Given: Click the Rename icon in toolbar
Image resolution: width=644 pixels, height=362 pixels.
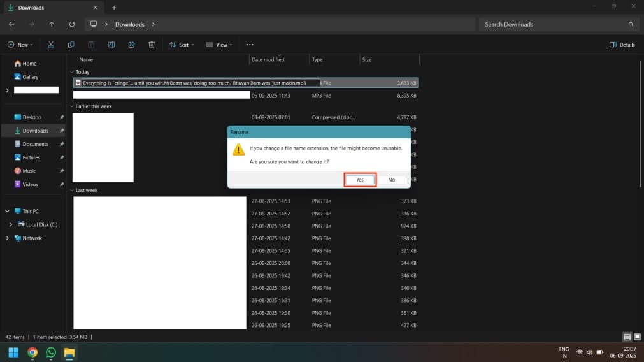Looking at the screenshot, I should click(x=111, y=45).
